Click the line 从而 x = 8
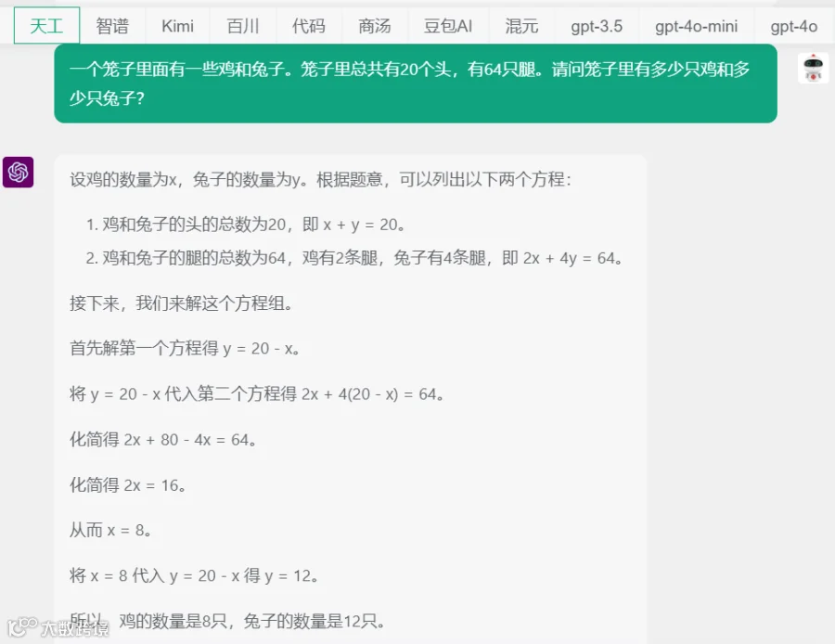The image size is (835, 644). click(x=110, y=530)
